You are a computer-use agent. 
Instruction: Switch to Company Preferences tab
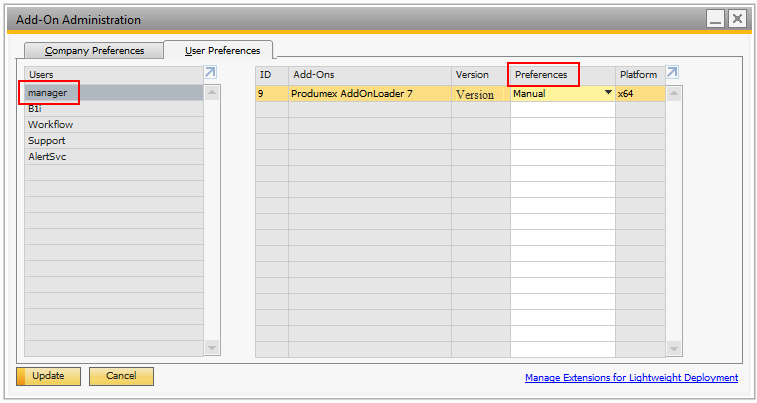click(x=94, y=50)
